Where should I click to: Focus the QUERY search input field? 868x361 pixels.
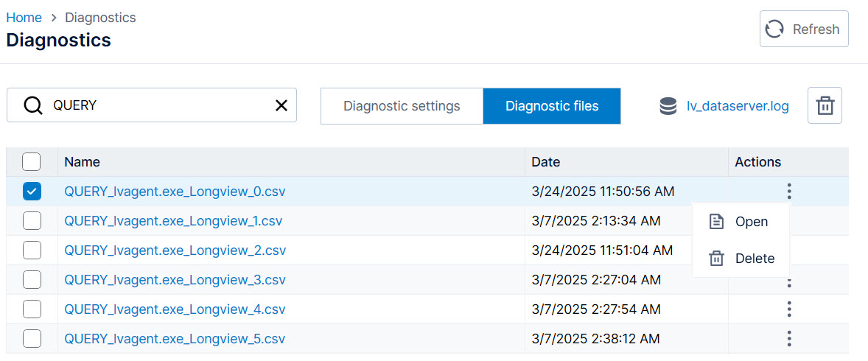coord(158,105)
